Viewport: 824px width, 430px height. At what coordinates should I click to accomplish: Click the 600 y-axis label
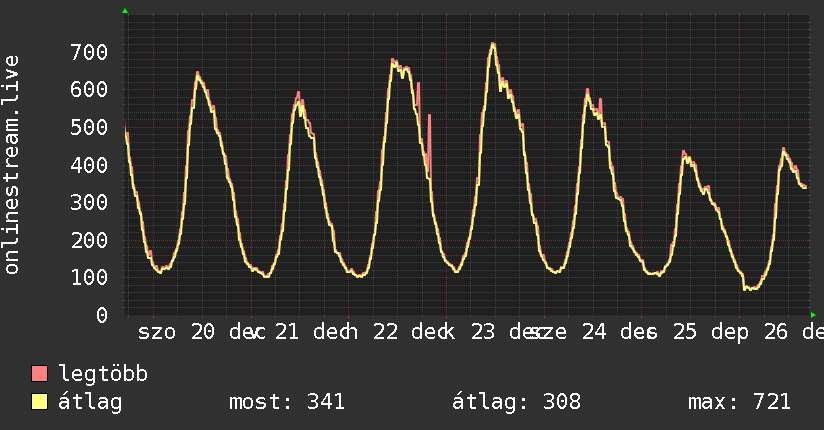point(89,89)
